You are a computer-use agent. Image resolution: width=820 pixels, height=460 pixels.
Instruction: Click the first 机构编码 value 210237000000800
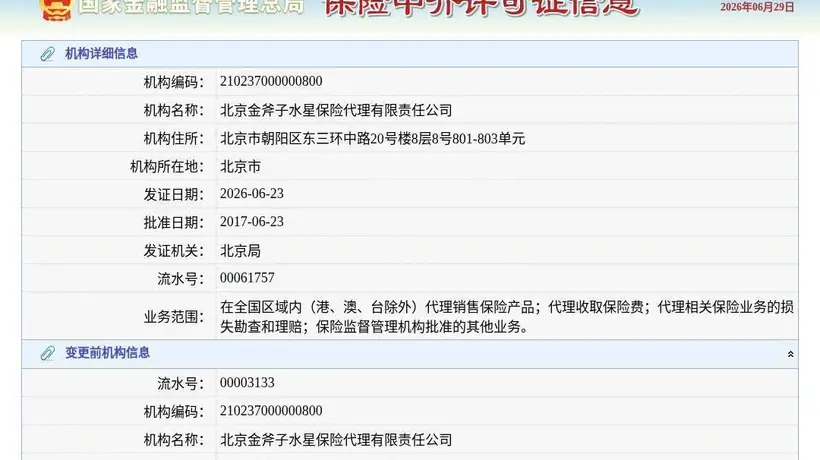[271, 82]
